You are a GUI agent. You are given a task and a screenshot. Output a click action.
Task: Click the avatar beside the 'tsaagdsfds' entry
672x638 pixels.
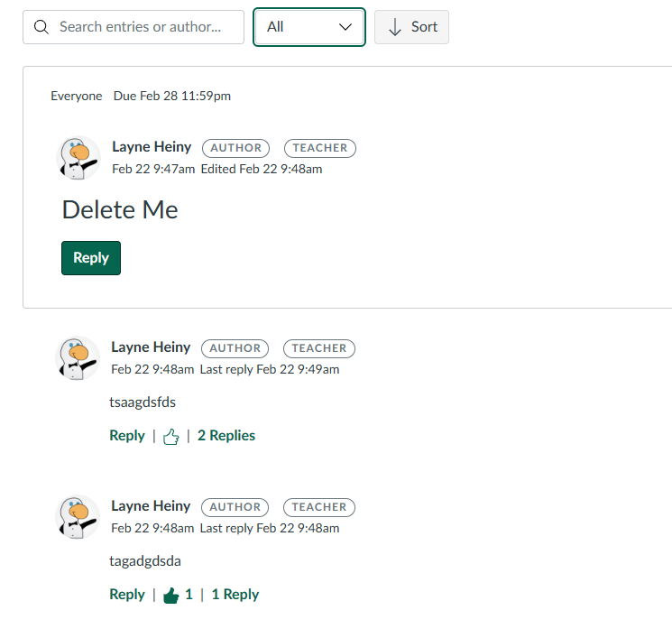pyautogui.click(x=78, y=358)
